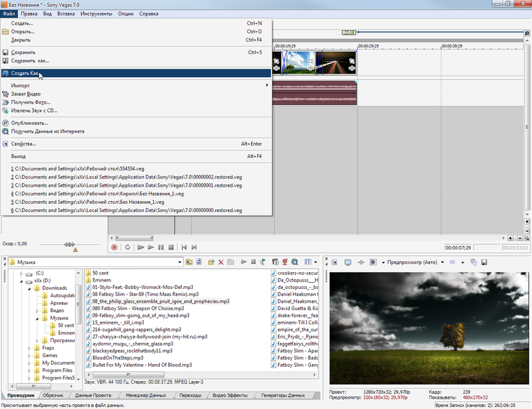Refresh the Explorer file list
This screenshot has height=409, width=532.
pos(199,262)
